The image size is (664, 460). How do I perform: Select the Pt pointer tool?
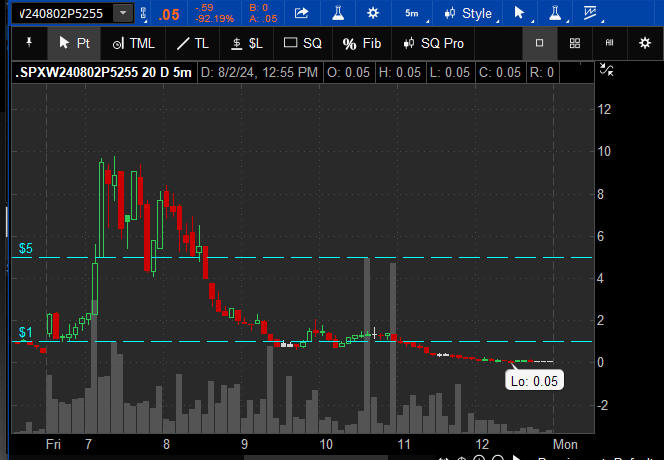point(74,43)
